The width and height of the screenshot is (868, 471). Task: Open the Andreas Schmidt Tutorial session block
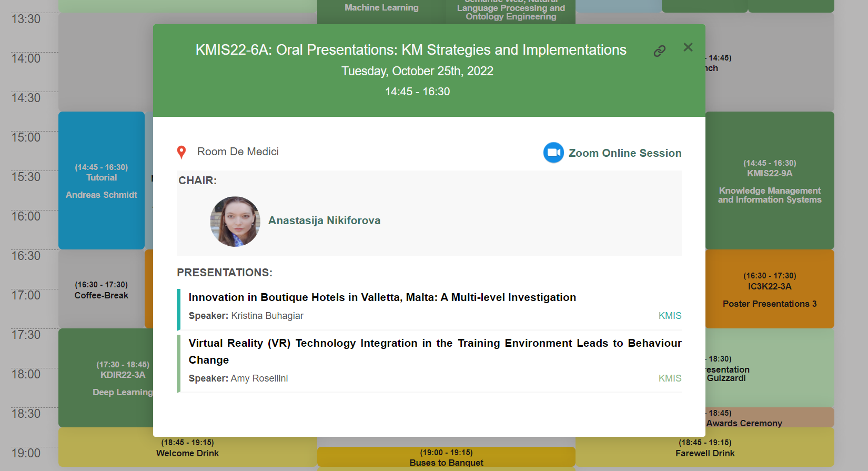102,181
